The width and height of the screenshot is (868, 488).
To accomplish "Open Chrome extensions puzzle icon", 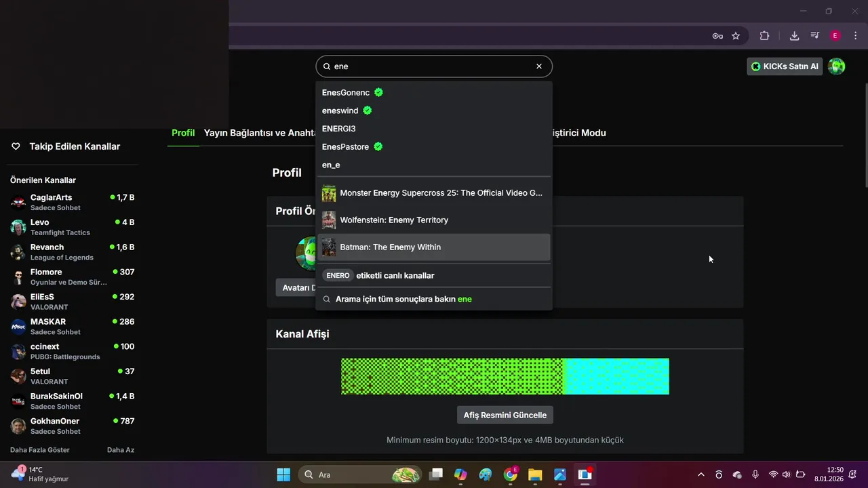I will [x=764, y=36].
